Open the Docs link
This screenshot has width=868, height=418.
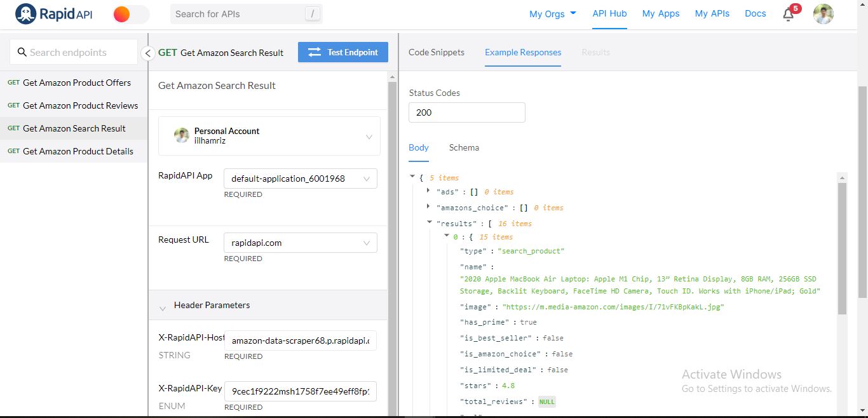[x=755, y=13]
